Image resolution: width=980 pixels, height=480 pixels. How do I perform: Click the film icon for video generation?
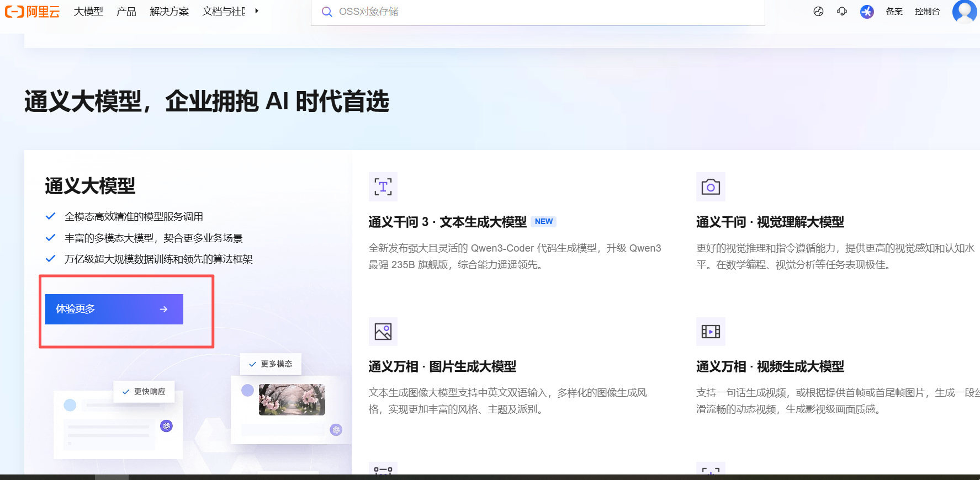[x=711, y=332]
